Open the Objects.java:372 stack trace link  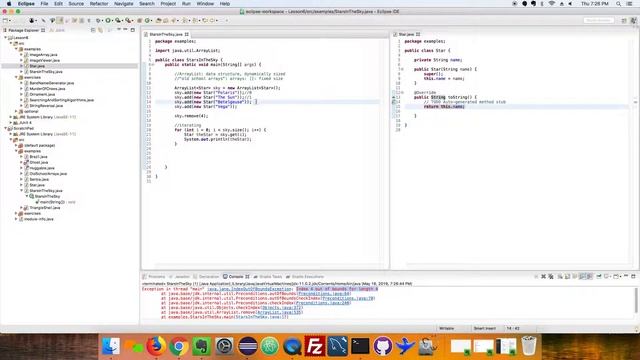(x=281, y=307)
